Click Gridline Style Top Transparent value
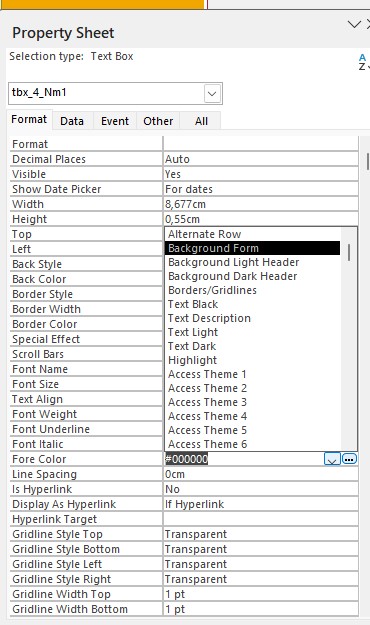Screen dimensions: 370x625 click(x=261, y=534)
